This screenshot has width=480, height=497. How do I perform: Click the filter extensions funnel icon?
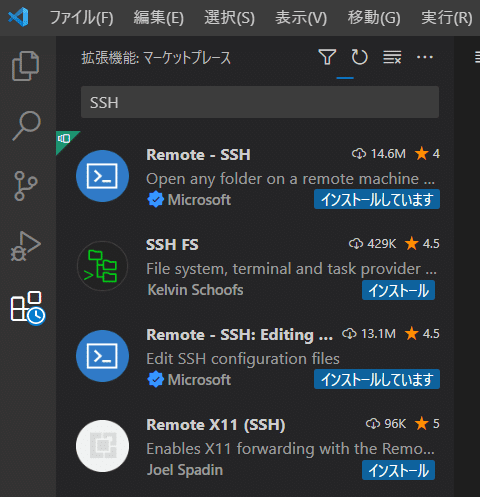pyautogui.click(x=327, y=57)
